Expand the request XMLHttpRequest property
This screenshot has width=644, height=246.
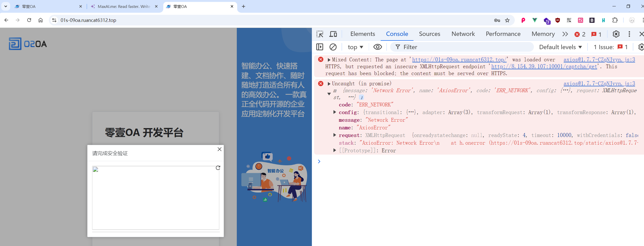(334, 135)
